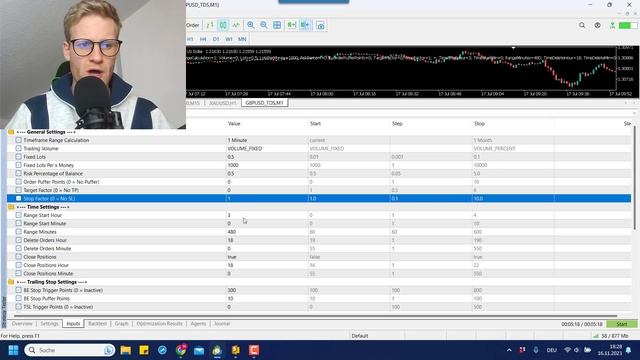
Task: Zoom in on the chart
Action: pos(251,25)
